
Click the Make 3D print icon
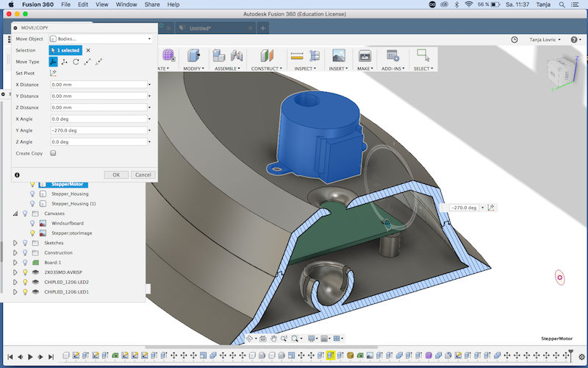(x=365, y=56)
